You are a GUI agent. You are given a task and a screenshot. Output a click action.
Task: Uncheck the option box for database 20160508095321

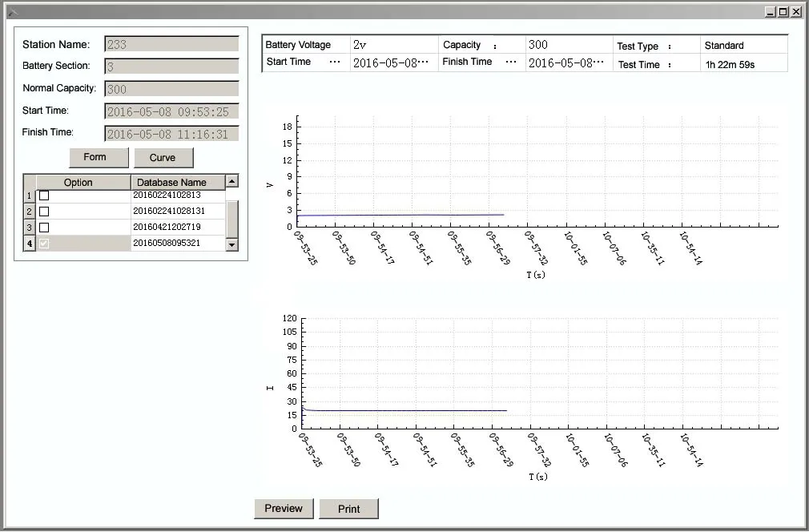pyautogui.click(x=45, y=244)
